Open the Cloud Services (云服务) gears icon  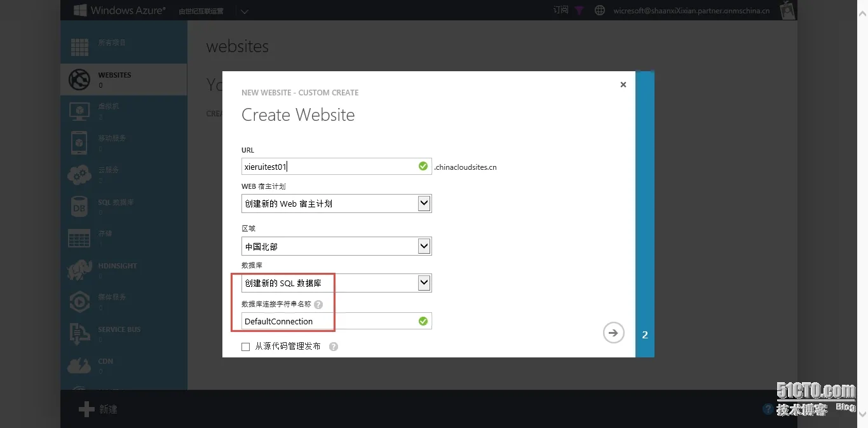[79, 174]
